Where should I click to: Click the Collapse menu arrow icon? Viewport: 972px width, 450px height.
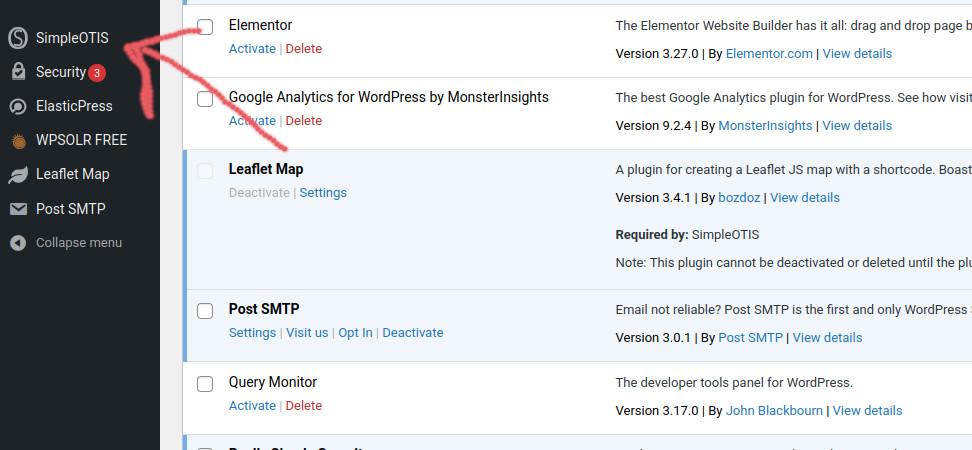[x=18, y=243]
